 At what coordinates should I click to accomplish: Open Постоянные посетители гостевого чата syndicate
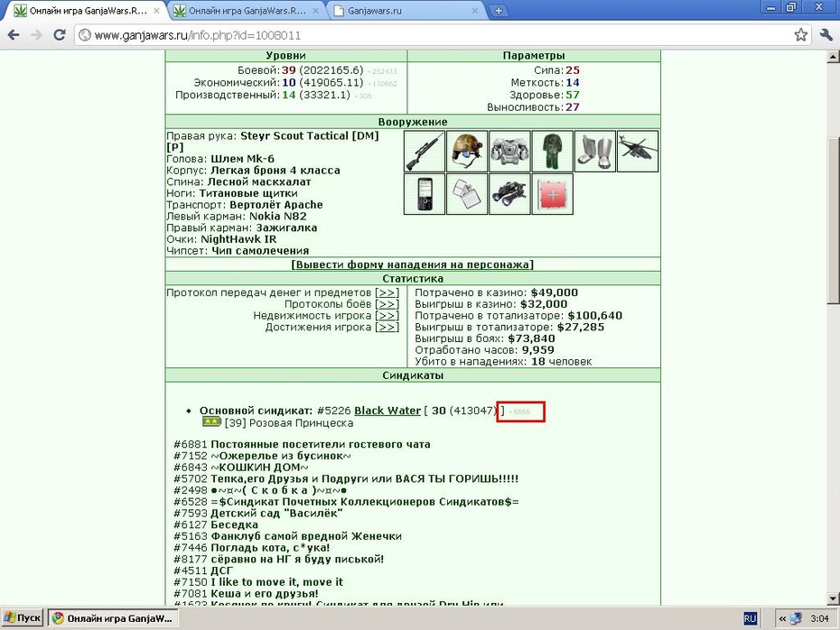click(x=321, y=444)
